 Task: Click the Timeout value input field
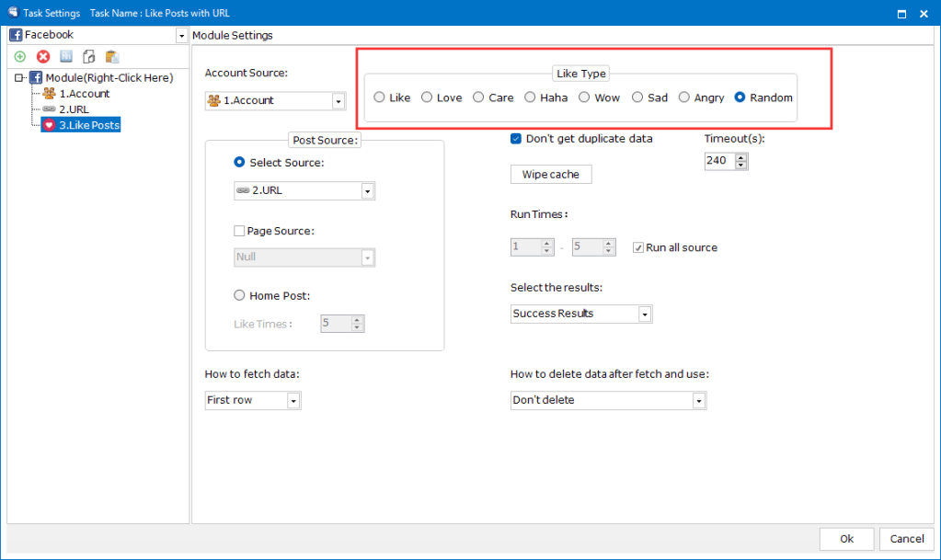[x=718, y=161]
